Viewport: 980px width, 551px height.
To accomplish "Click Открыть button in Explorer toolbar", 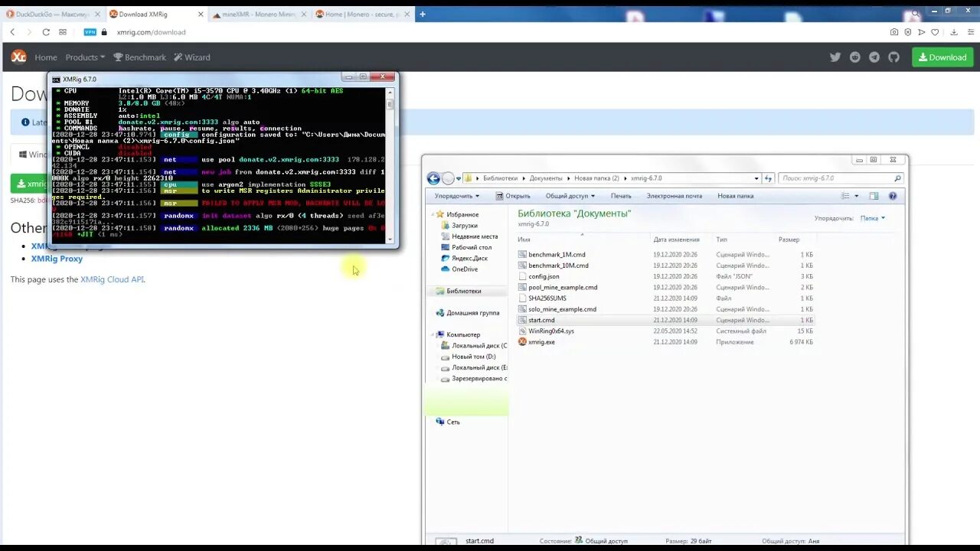I will click(x=513, y=196).
